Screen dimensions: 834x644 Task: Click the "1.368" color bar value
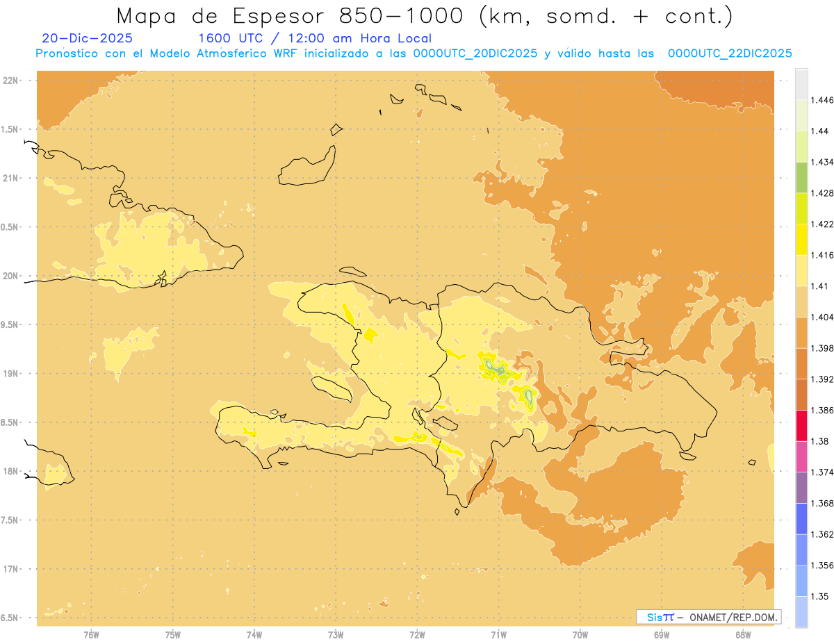coord(821,503)
